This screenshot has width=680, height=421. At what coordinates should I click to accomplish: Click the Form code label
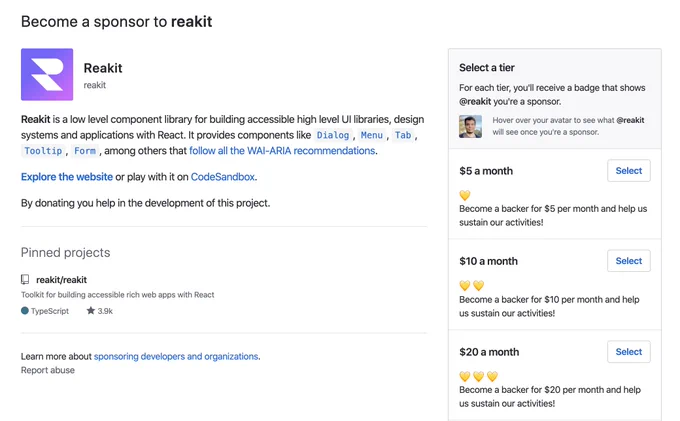[85, 151]
